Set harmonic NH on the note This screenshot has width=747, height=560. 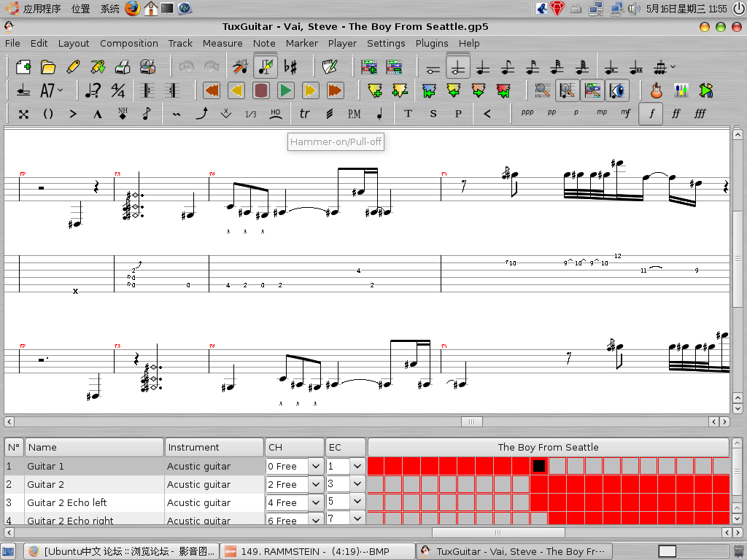[123, 114]
